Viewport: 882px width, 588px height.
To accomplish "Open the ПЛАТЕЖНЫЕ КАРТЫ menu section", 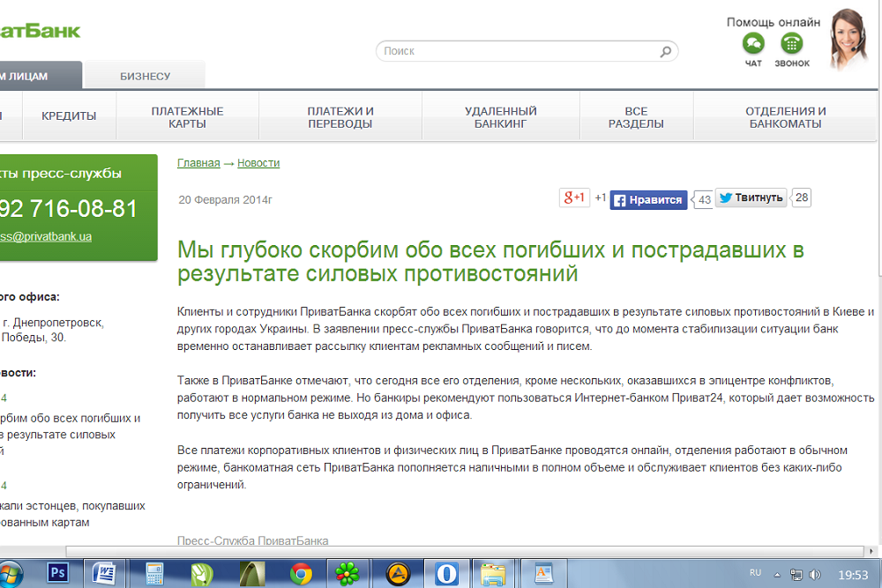I will click(187, 117).
